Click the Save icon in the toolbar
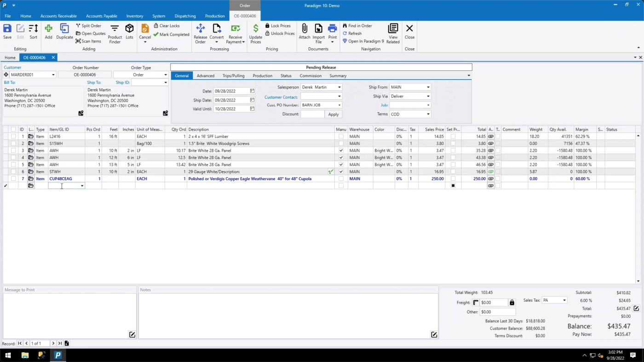This screenshot has width=644, height=362. [7, 32]
